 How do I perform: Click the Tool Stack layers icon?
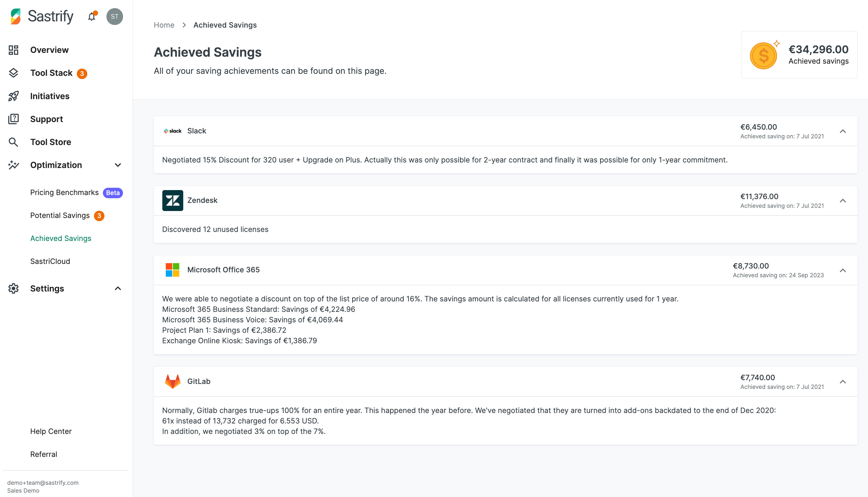[14, 73]
